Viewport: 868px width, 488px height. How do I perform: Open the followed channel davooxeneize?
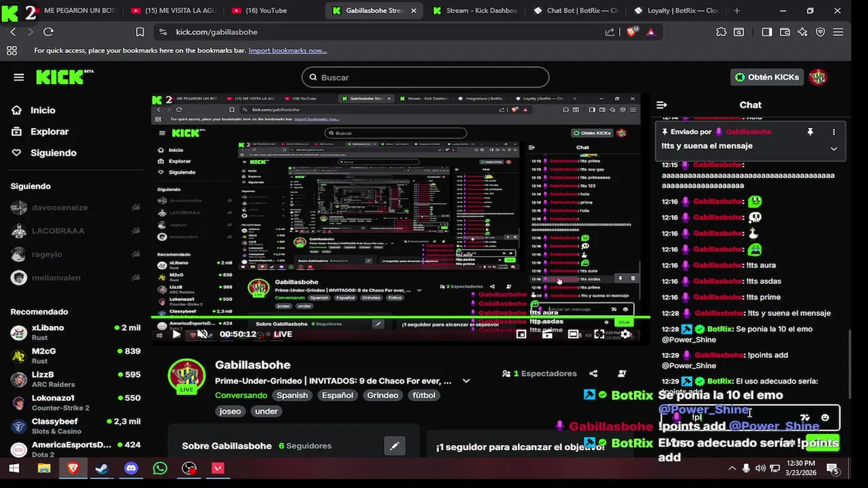coord(75,207)
